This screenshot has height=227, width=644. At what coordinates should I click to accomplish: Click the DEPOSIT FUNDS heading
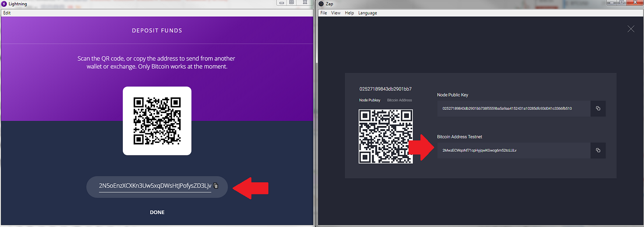pos(157,31)
